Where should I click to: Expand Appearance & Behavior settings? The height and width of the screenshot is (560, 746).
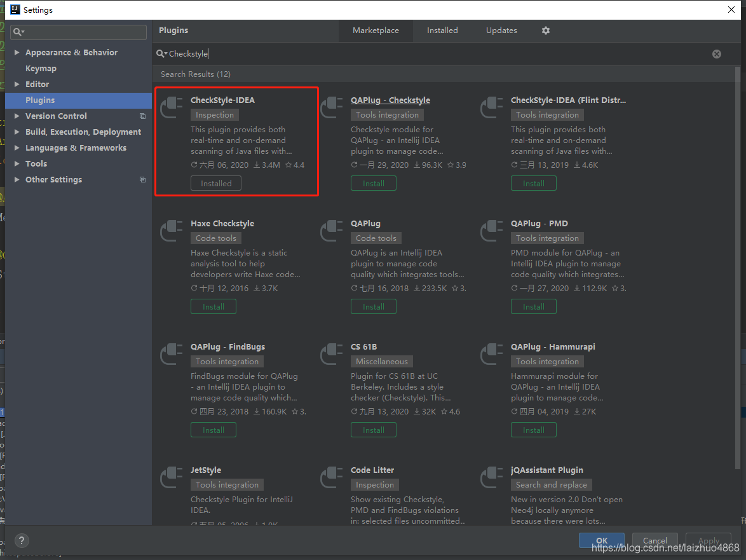17,52
